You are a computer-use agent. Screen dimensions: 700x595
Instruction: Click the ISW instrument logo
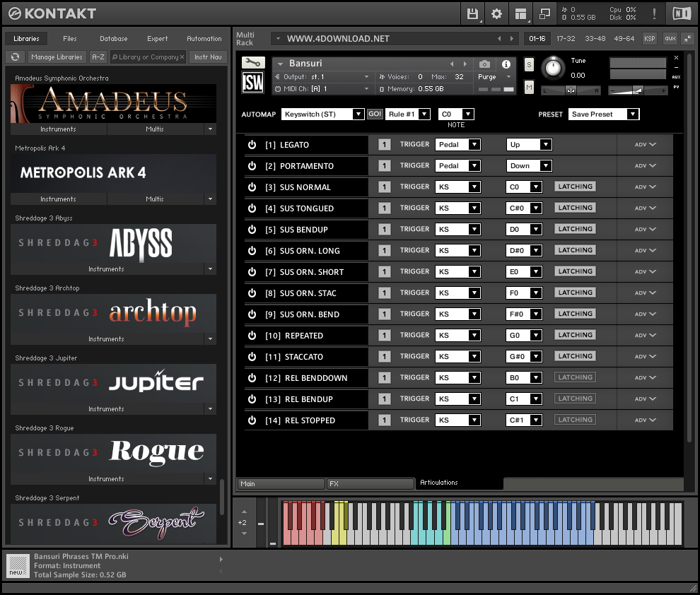(253, 83)
